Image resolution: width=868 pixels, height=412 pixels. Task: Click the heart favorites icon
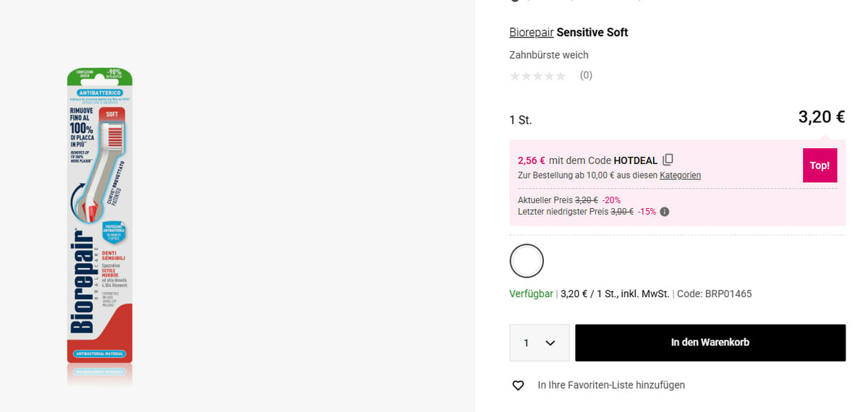click(x=518, y=385)
